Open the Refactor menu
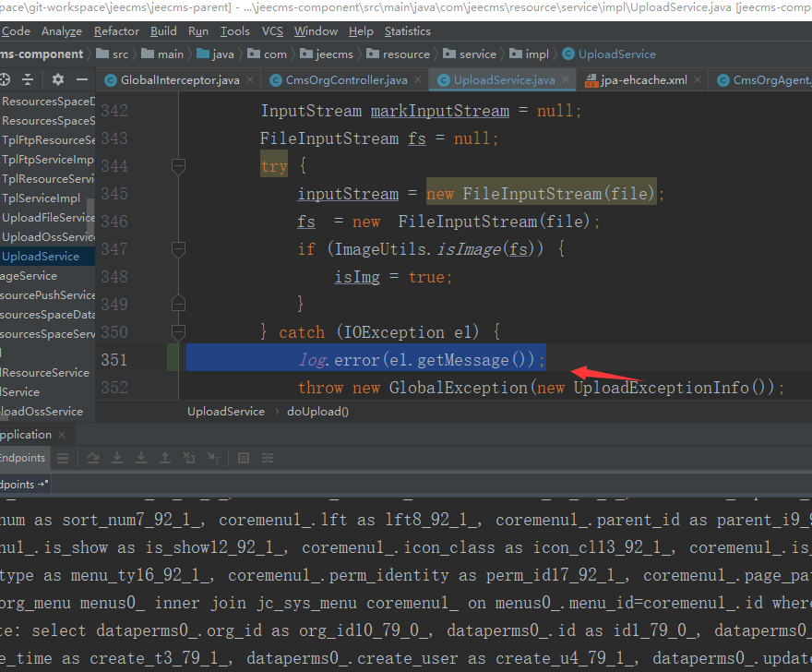Viewport: 812px width, 672px height. tap(116, 31)
